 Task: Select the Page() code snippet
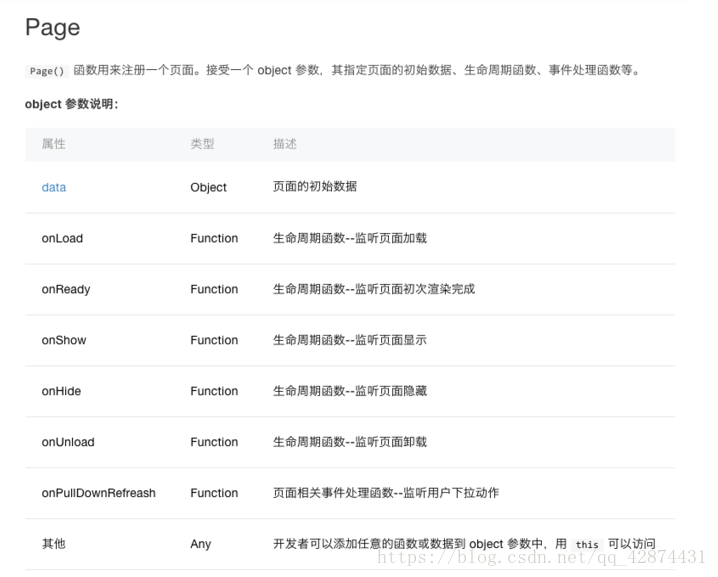[x=47, y=71]
